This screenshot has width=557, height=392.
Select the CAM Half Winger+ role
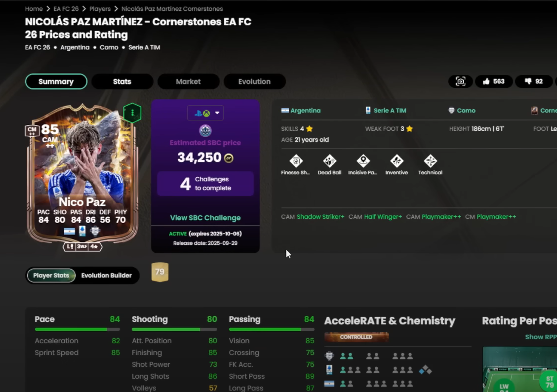(375, 217)
